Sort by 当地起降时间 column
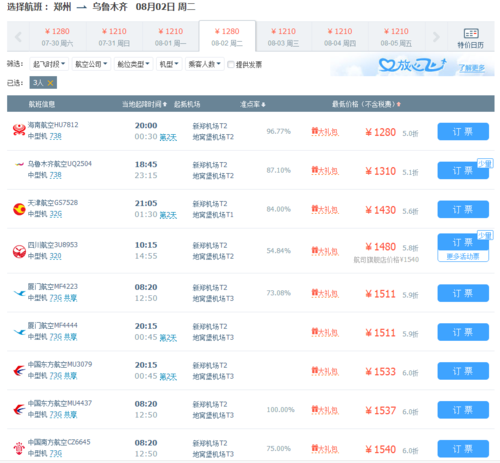The image size is (500, 463). (144, 104)
